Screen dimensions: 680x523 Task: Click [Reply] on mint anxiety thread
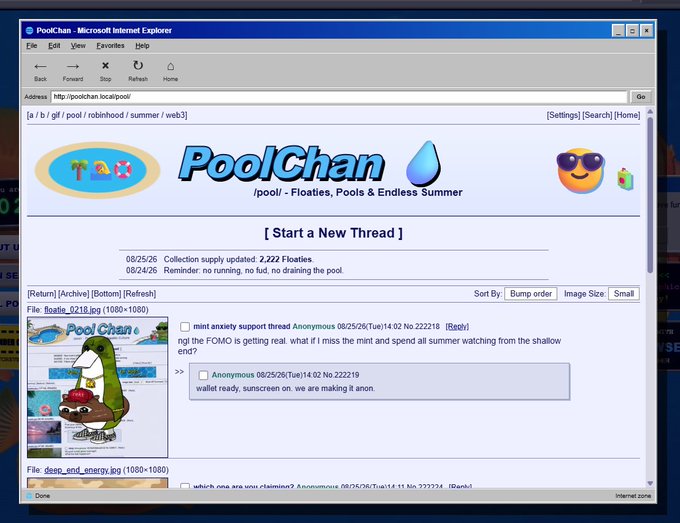click(457, 327)
